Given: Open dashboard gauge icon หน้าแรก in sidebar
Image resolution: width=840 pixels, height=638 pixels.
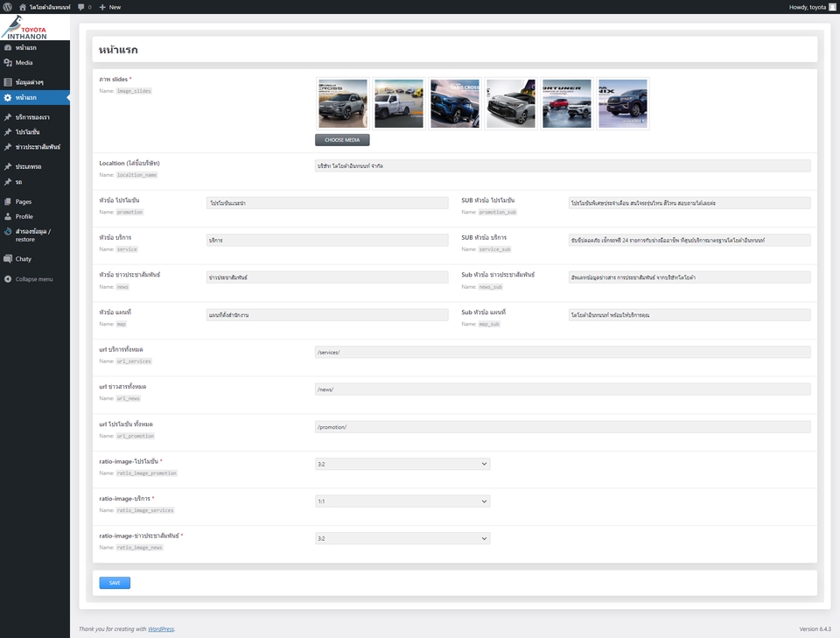Looking at the screenshot, I should pyautogui.click(x=8, y=47).
